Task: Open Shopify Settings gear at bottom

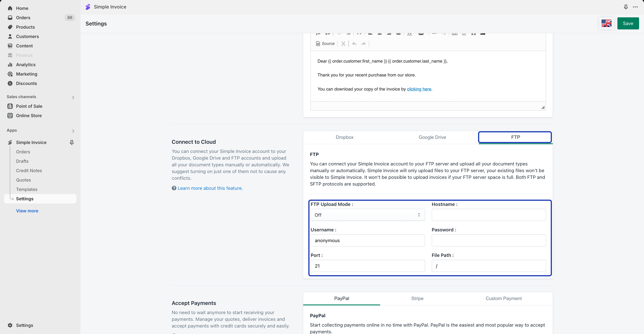Action: [10, 325]
